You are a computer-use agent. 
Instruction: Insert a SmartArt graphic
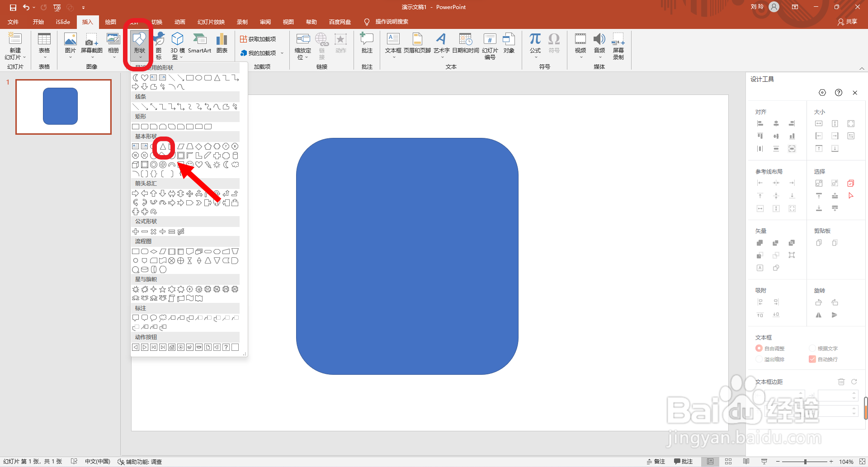click(199, 43)
